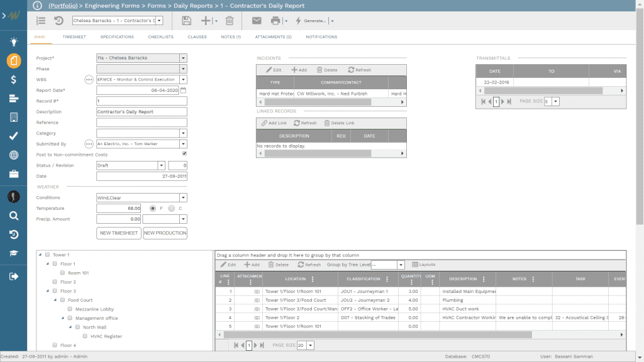Click the plus icon to add new record
This screenshot has height=362, width=644.
(206, 21)
